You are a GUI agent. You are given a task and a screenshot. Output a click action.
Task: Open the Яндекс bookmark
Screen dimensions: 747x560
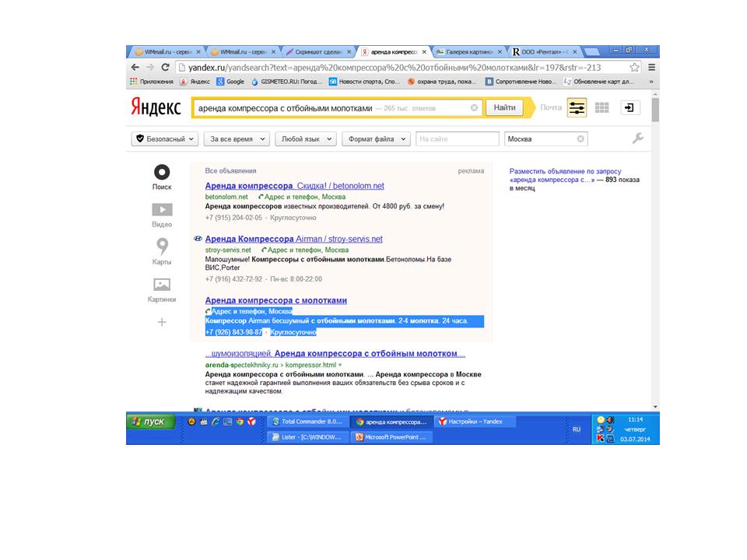point(195,82)
